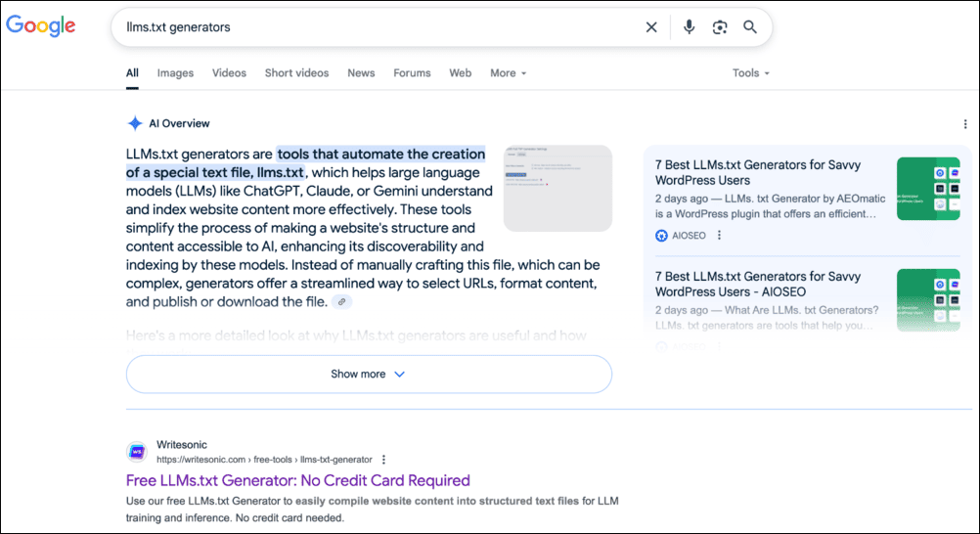Click the link chip icon after 'download the file.'
Image resolution: width=980 pixels, height=534 pixels.
tap(342, 302)
